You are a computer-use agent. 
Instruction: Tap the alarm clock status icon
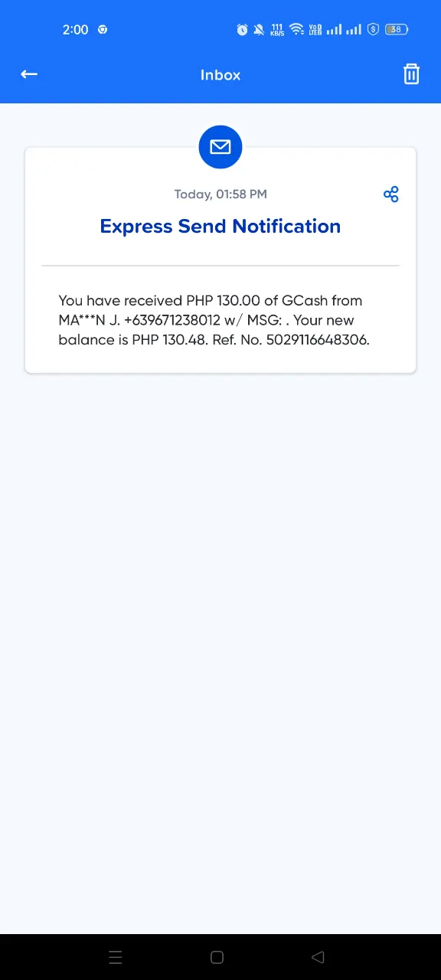242,30
